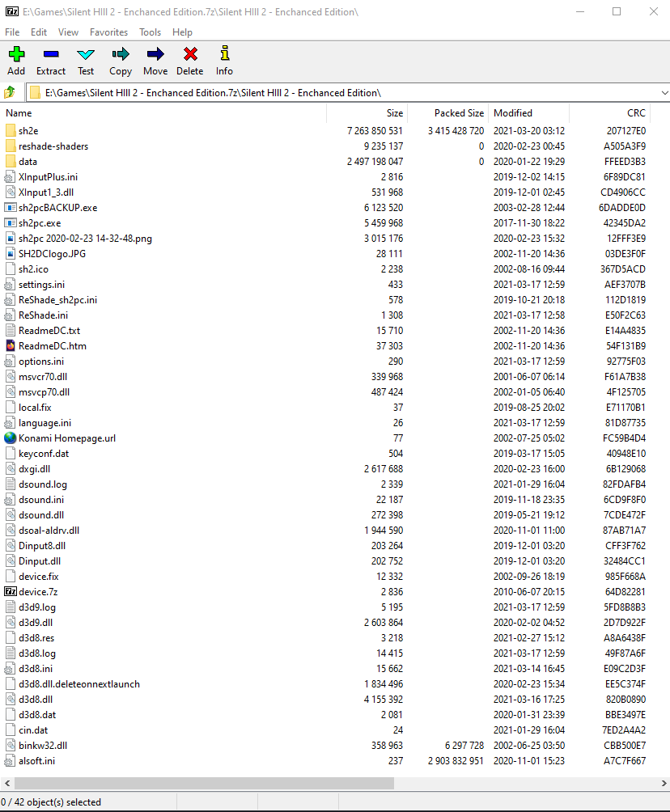Select the data folder icon
This screenshot has width=670, height=812.
11,162
